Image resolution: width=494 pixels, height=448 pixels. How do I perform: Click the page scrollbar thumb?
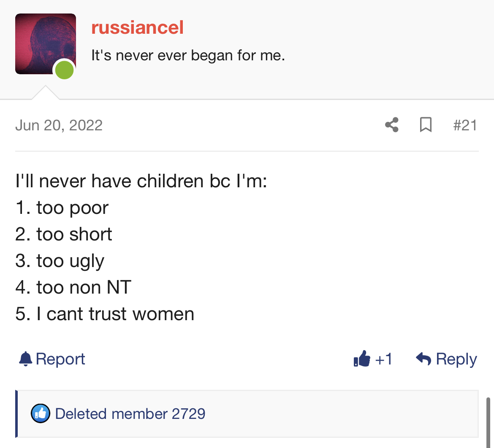coord(488,423)
